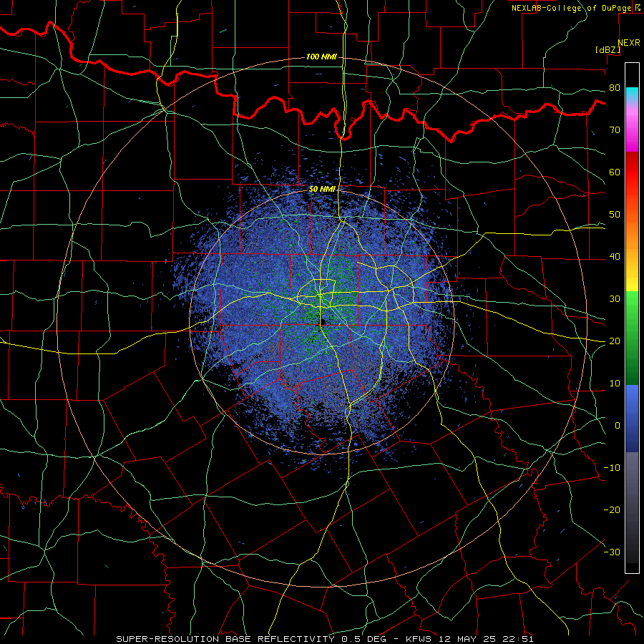Select the 20 value on dBZ scale
644x644 pixels.
point(615,341)
